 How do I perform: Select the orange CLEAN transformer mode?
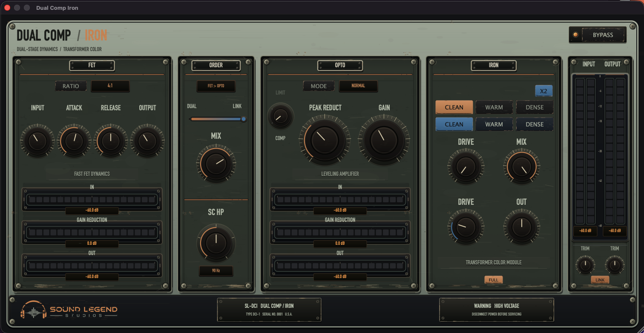point(454,107)
